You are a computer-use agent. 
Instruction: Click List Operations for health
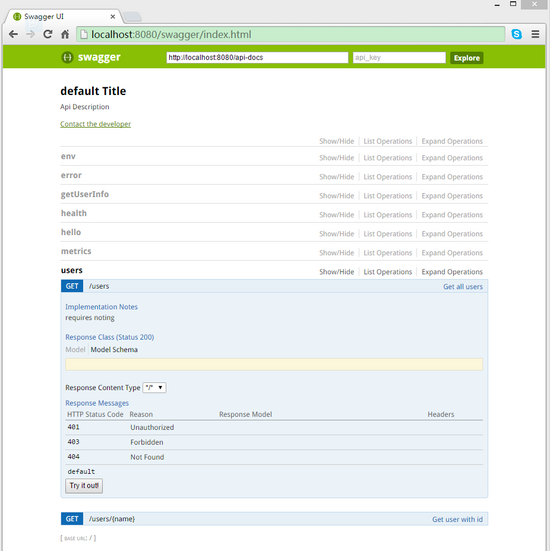pyautogui.click(x=388, y=215)
